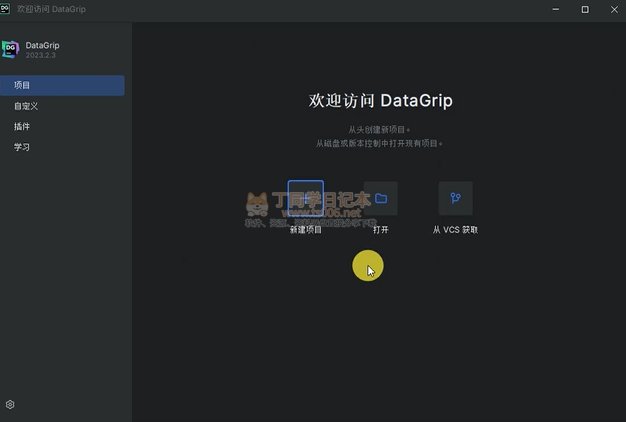
Task: Click the 从头创建新项目 hint text
Action: click(x=379, y=129)
